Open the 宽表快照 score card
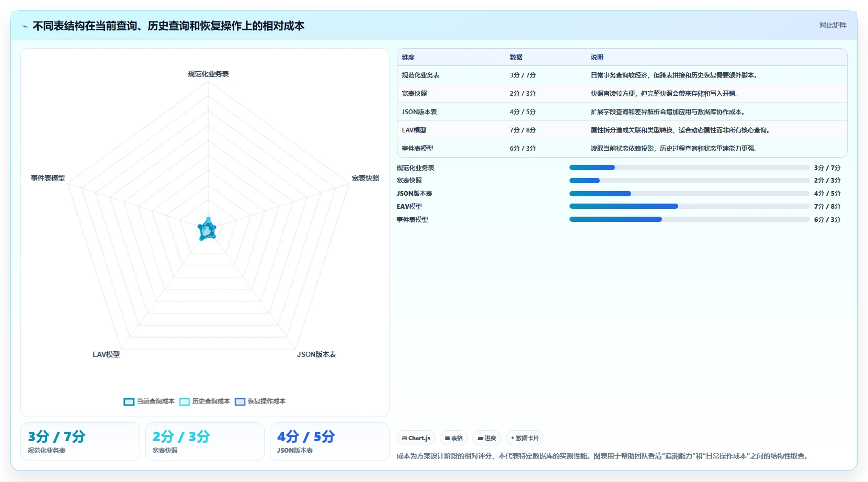Viewport: 868px width, 482px height. (204, 442)
